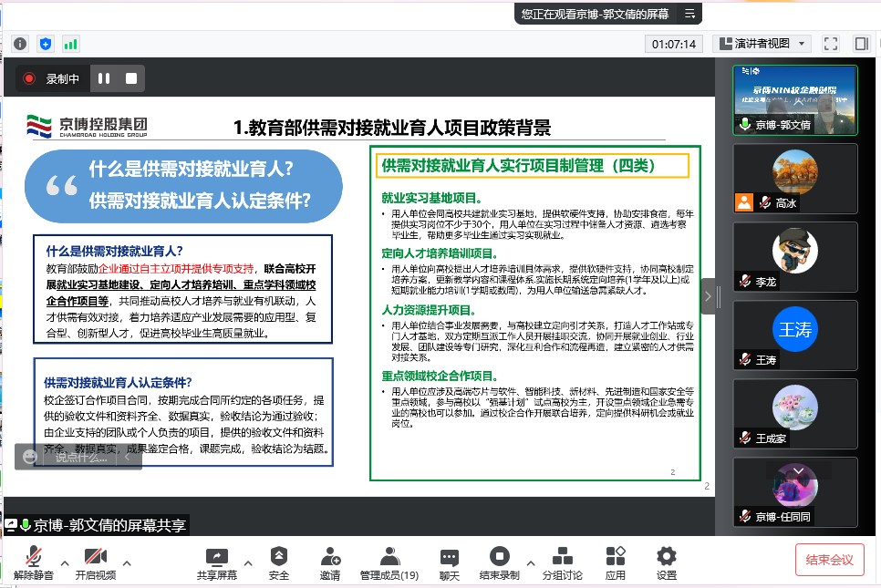Select 王成家 participant tile
Viewport: 881px width, 588px height.
point(795,413)
